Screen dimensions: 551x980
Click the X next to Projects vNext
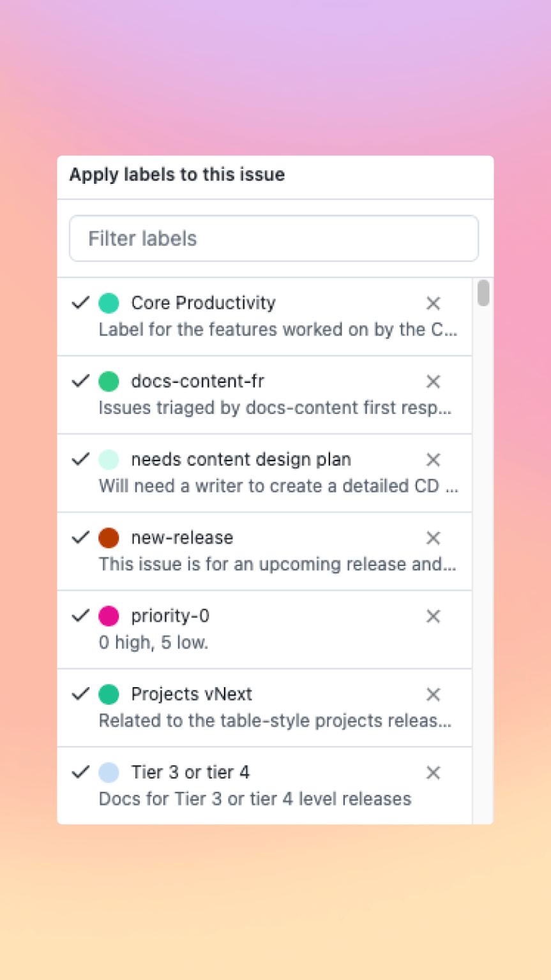pyautogui.click(x=433, y=695)
